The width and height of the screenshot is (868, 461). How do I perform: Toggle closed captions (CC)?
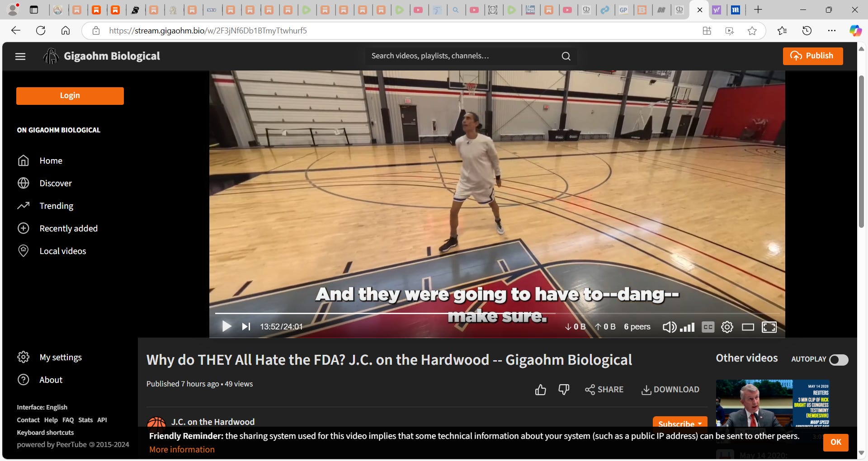coord(708,327)
